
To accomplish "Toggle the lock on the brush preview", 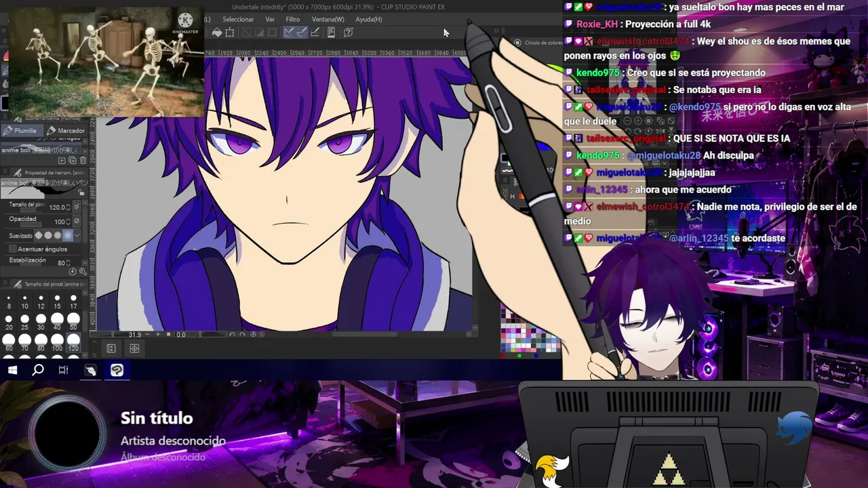I will (x=81, y=193).
